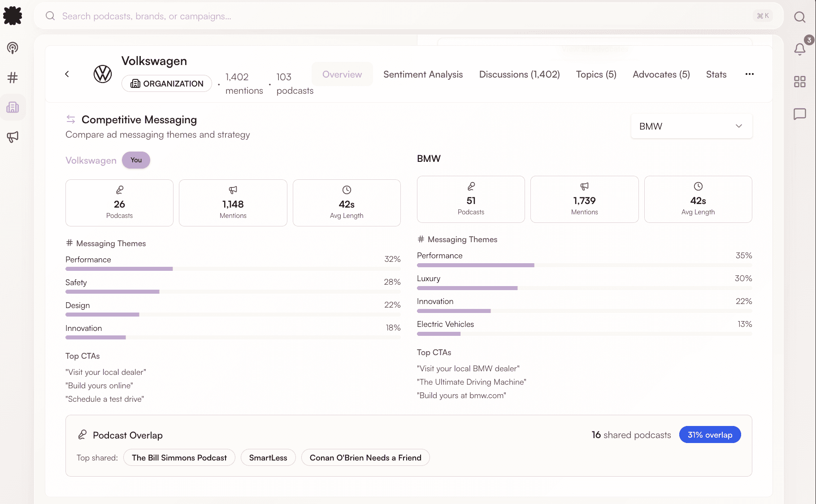Open the chat message icon on the right rail
Viewport: 816px width, 504px height.
point(799,114)
